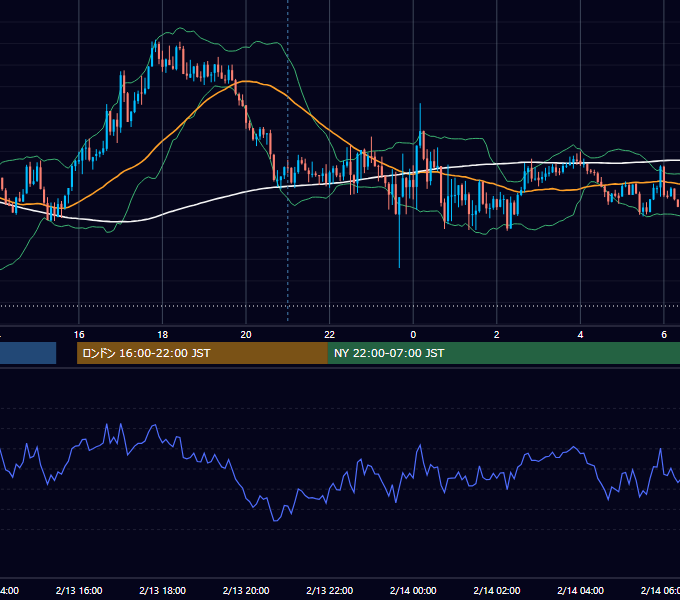The height and width of the screenshot is (600, 680).
Task: Click the 2/13 22:00 label on the lower axis
Action: pos(330,591)
